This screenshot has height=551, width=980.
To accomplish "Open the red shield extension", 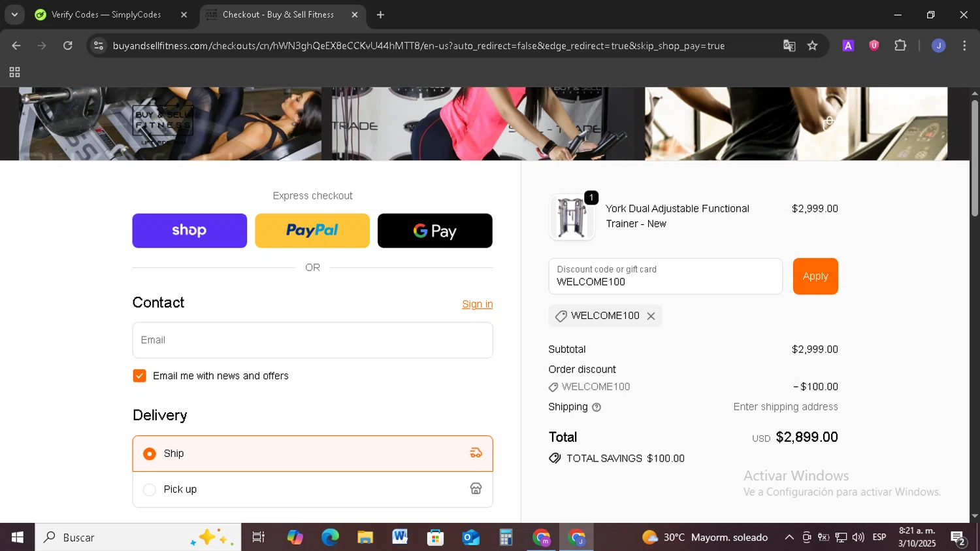I will pos(874,46).
